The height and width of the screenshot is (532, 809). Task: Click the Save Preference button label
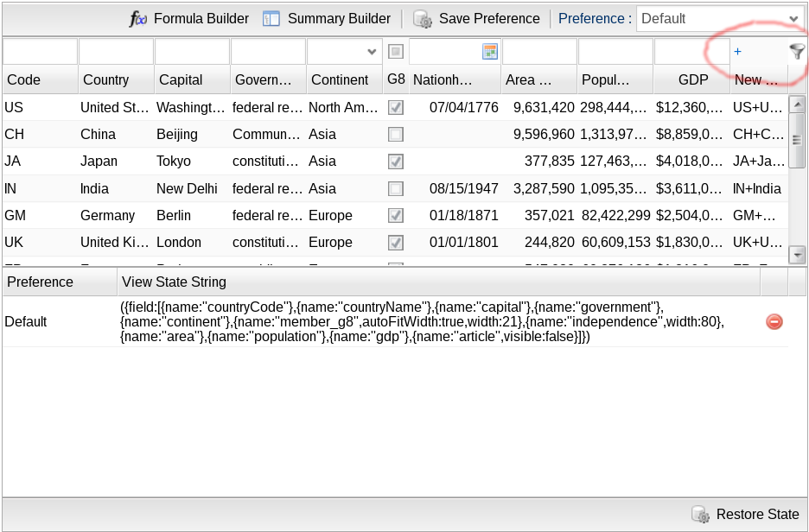[489, 19]
